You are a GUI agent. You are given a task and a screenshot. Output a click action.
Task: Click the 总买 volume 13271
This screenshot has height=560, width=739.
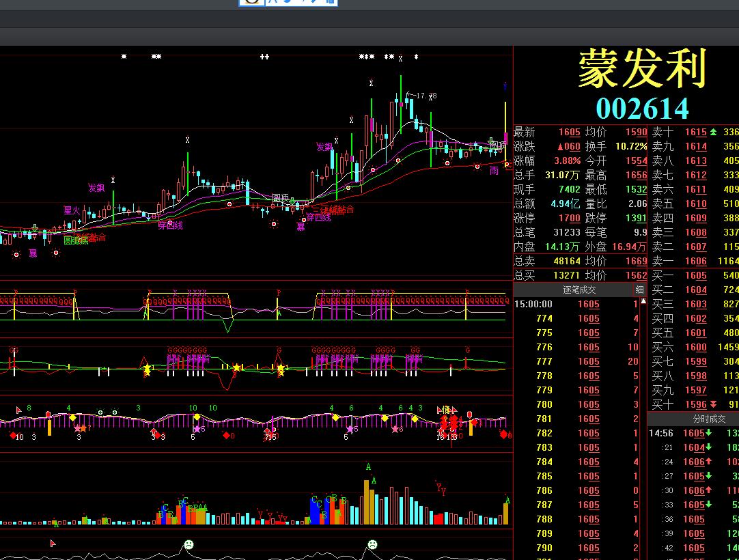pos(567,275)
